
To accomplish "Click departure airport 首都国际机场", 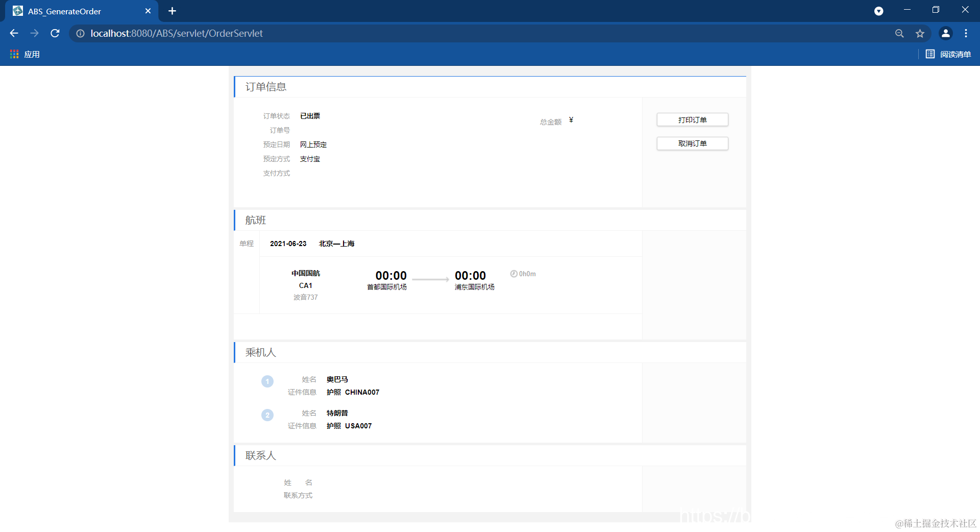I will point(387,287).
